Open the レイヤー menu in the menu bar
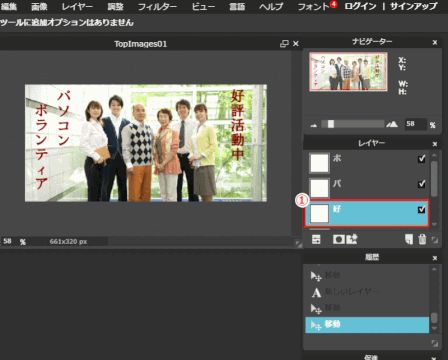 pyautogui.click(x=77, y=6)
